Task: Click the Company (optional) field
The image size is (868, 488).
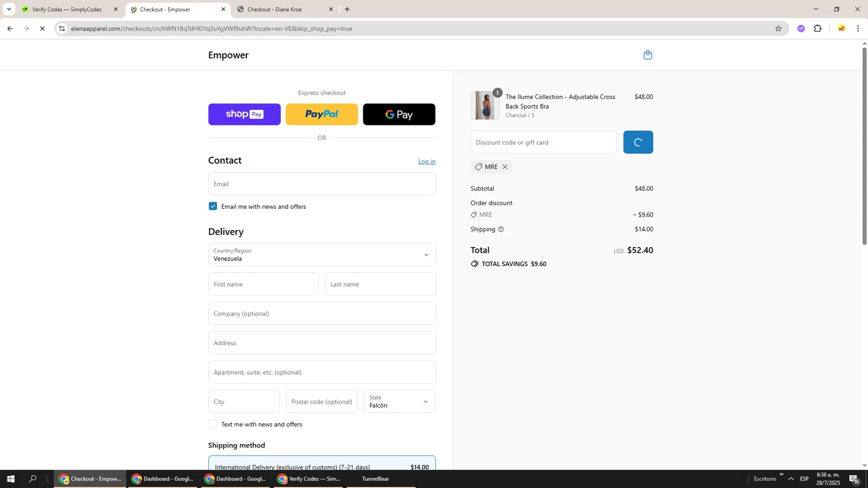Action: click(322, 313)
